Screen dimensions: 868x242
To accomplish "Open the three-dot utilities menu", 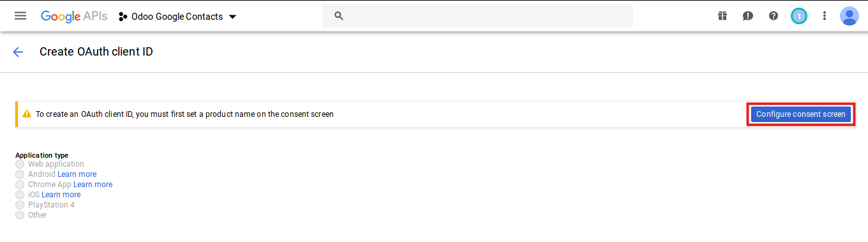I will tap(825, 16).
